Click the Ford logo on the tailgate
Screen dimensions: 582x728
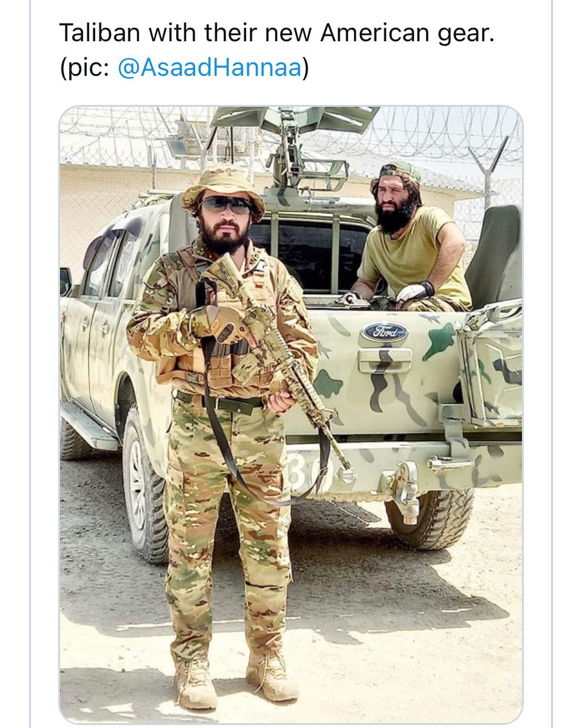coord(384,332)
